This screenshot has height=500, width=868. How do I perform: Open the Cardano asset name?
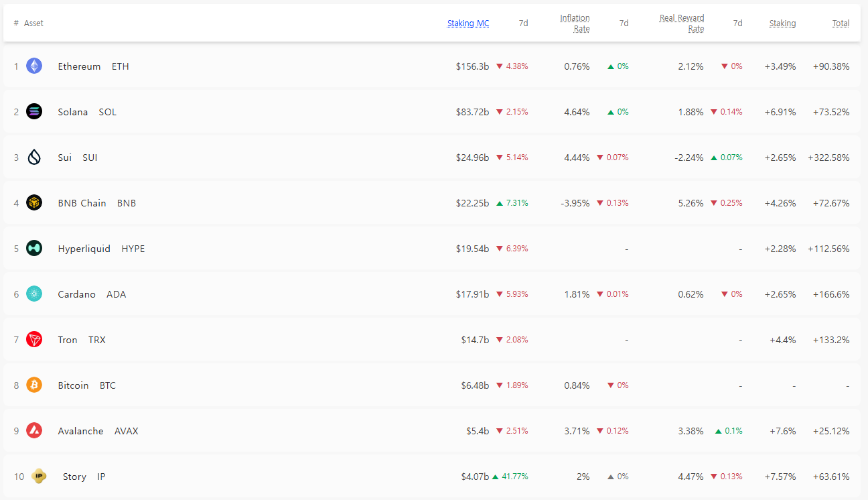tap(77, 294)
